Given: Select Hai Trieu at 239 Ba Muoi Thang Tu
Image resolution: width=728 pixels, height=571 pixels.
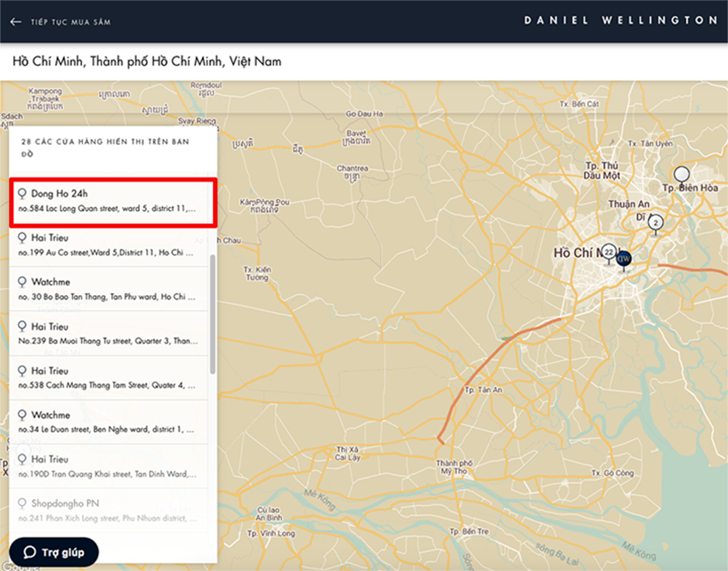Looking at the screenshot, I should (x=109, y=334).
